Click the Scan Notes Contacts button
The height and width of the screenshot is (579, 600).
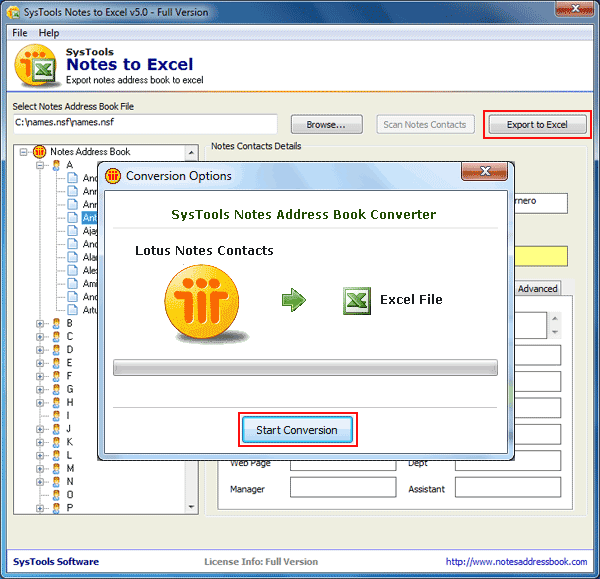click(425, 124)
